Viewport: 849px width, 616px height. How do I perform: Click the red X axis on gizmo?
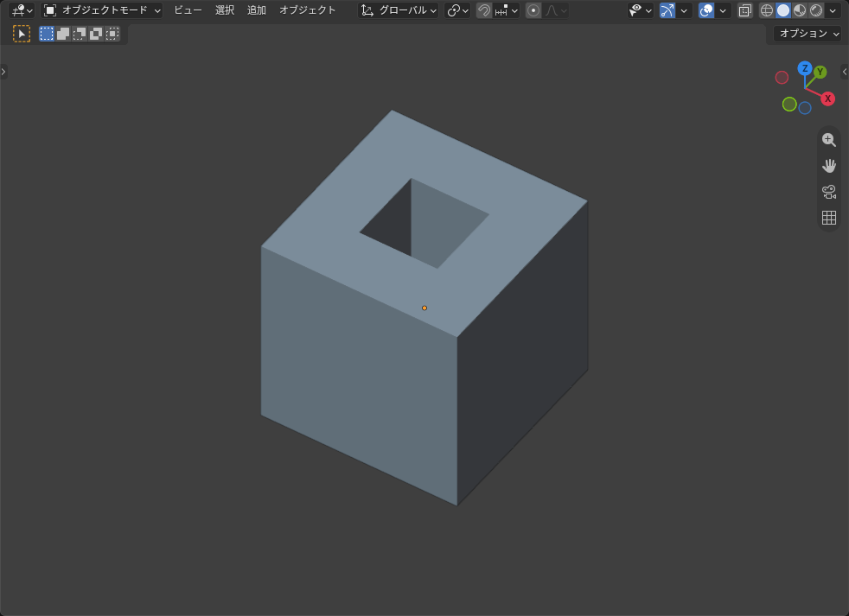click(x=827, y=98)
